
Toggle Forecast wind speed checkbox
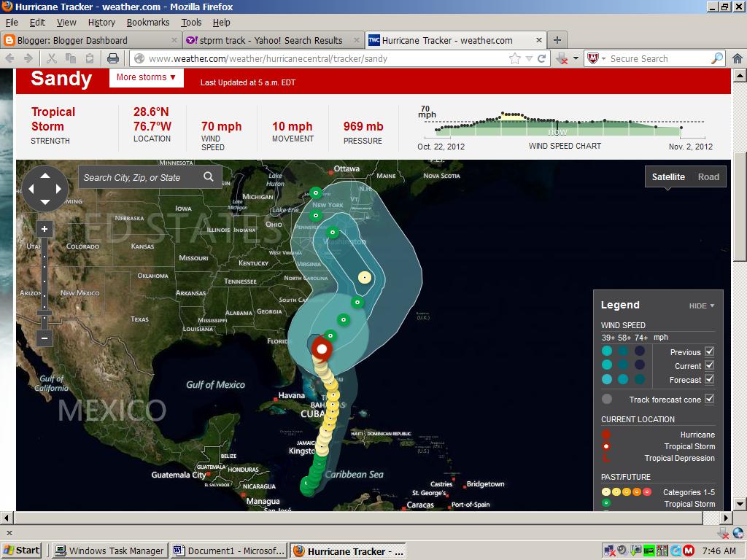tap(709, 379)
